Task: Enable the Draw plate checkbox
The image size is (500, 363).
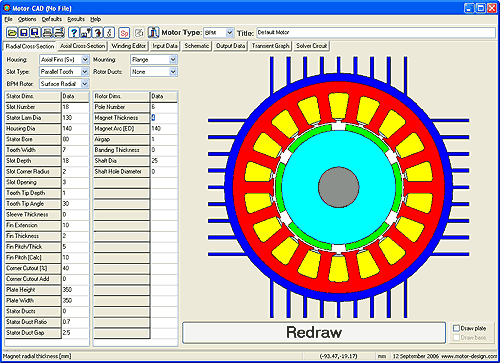Action: pyautogui.click(x=457, y=328)
